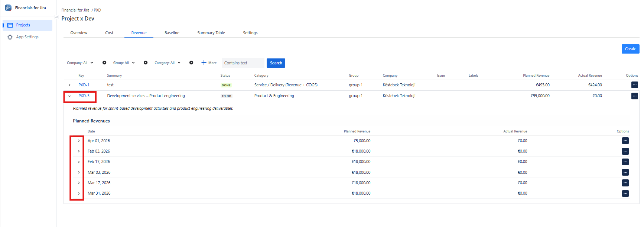The width and height of the screenshot is (644, 227).
Task: Clear the Company filter with its X icon
Action: 104,63
